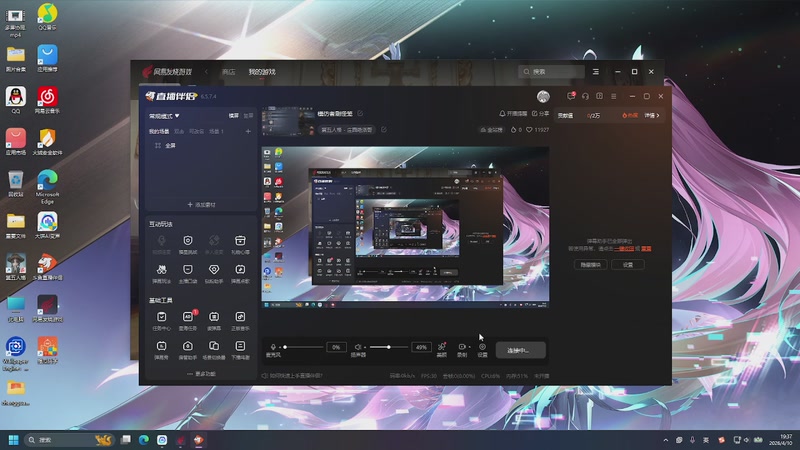Click the orange 重置 reset link
The width and height of the screenshot is (800, 450).
(x=646, y=248)
